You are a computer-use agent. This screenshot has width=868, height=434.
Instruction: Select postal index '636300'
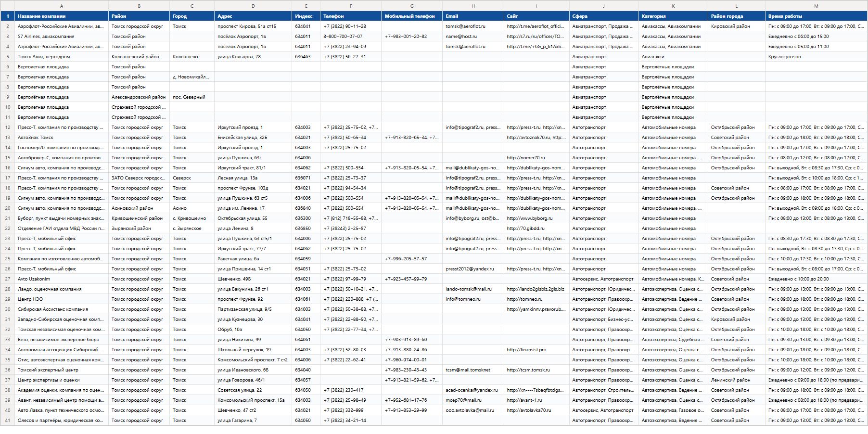[x=306, y=218]
